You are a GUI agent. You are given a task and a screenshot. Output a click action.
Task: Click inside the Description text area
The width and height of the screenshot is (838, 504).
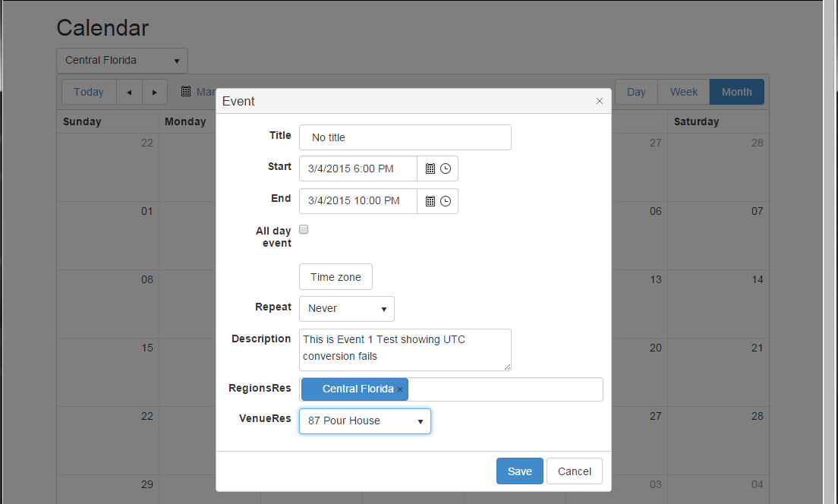coord(405,349)
